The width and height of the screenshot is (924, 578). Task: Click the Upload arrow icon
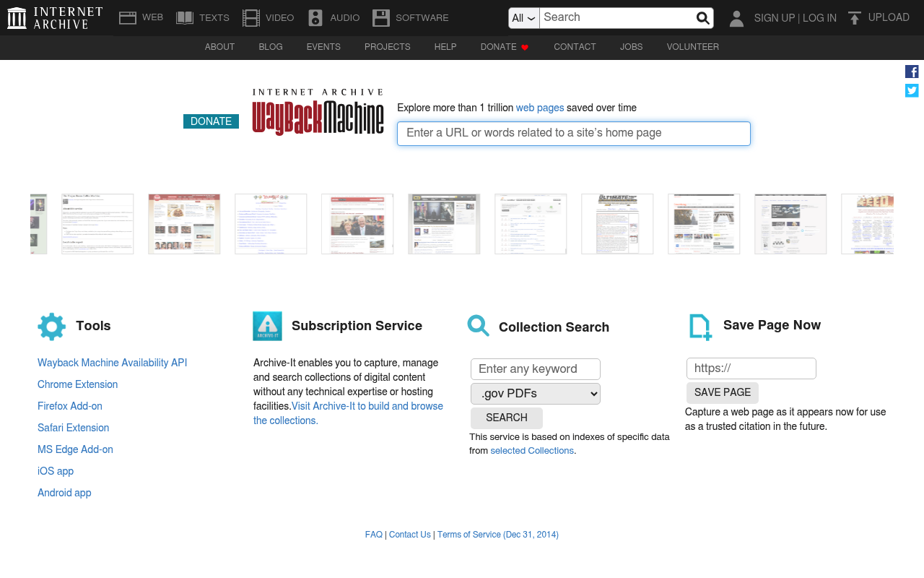point(855,18)
